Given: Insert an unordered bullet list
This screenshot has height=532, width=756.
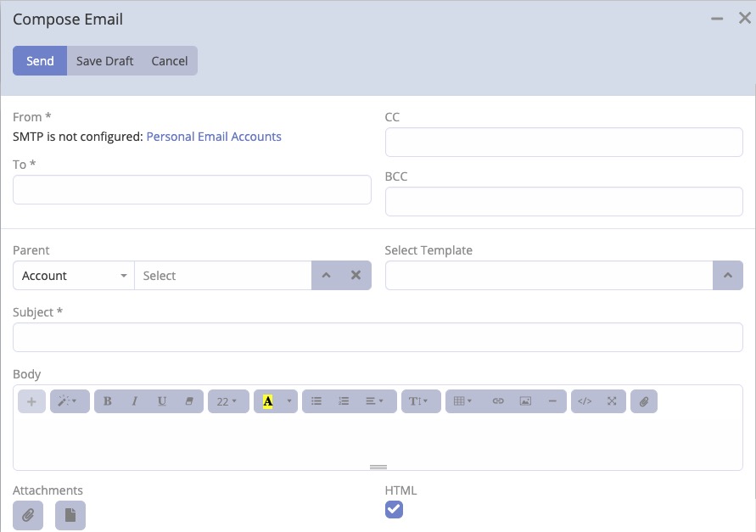Looking at the screenshot, I should point(316,400).
